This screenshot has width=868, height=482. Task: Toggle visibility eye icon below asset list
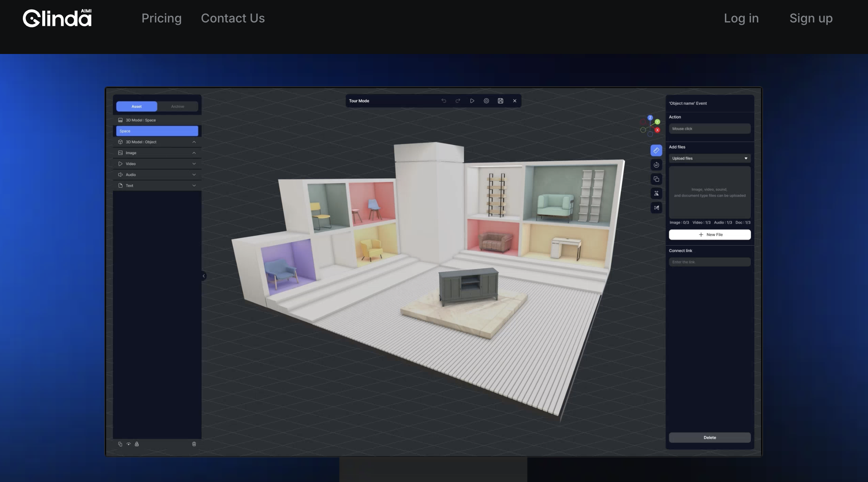click(129, 444)
